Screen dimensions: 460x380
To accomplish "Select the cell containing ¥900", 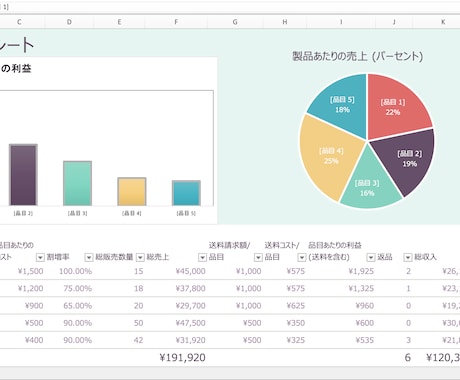I will (22, 306).
